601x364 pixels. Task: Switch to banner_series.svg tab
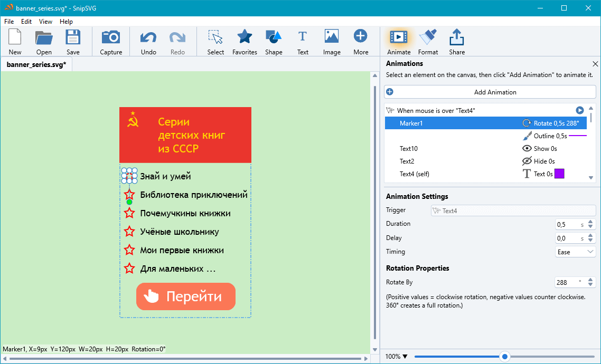(36, 65)
